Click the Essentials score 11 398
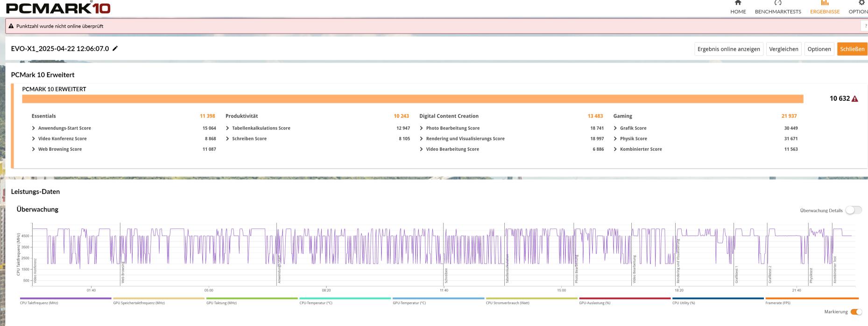Viewport: 868px width, 326px height. [207, 116]
